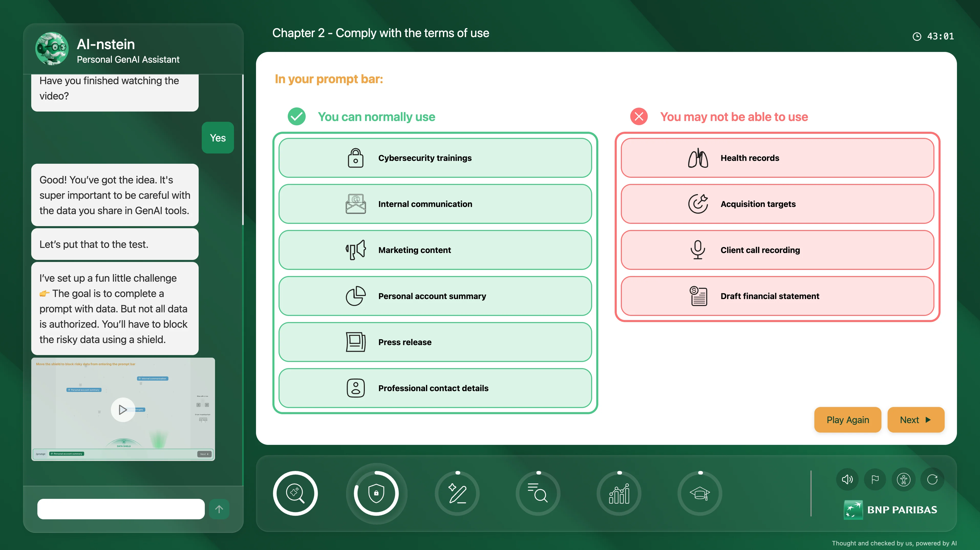Screen dimensions: 980x550
Task: Click the red X circle
Action: 639,116
